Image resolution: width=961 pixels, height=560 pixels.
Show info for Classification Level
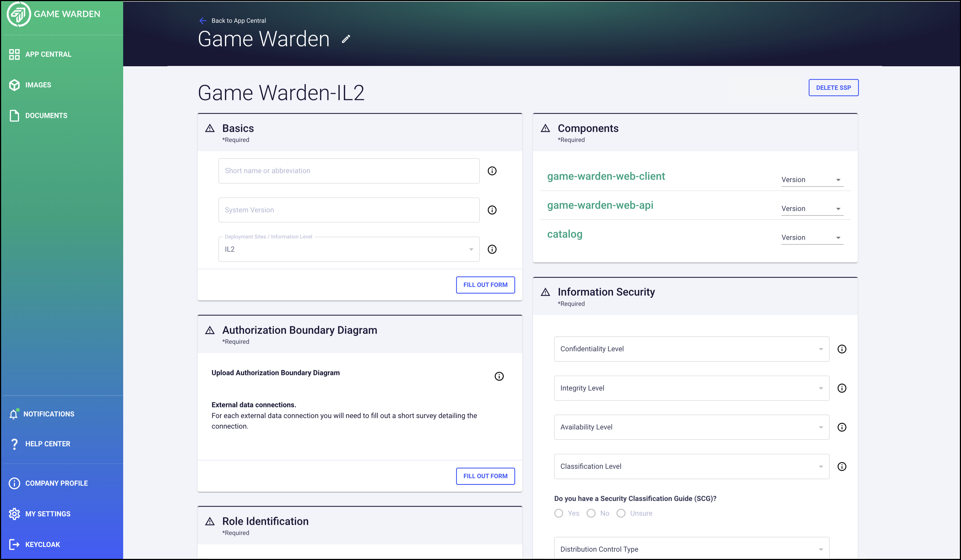(842, 466)
